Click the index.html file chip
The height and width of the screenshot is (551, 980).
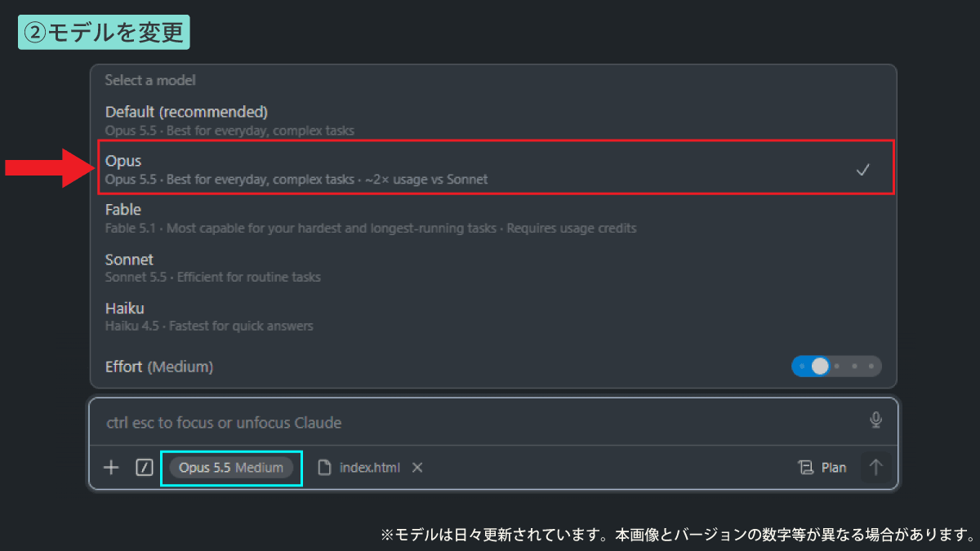point(359,468)
